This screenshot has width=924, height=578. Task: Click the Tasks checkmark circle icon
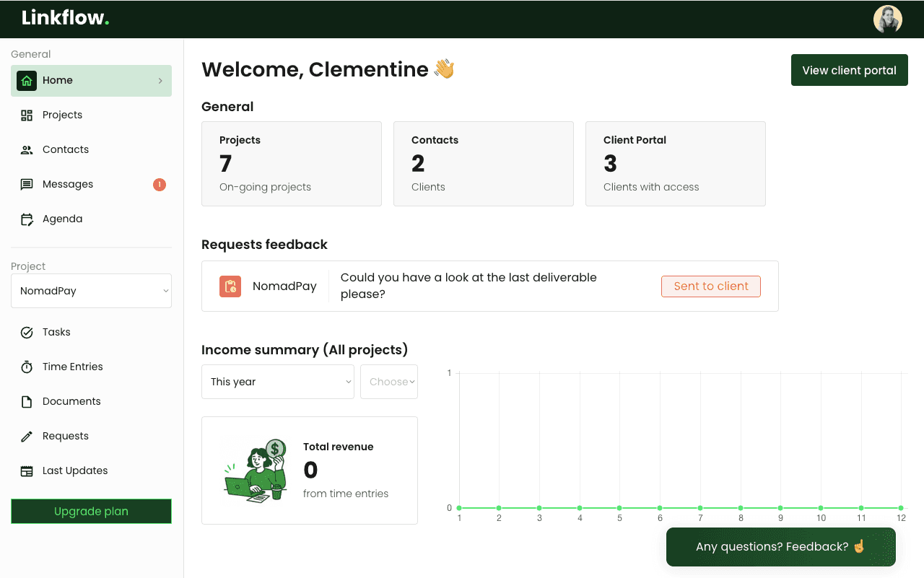(x=27, y=333)
